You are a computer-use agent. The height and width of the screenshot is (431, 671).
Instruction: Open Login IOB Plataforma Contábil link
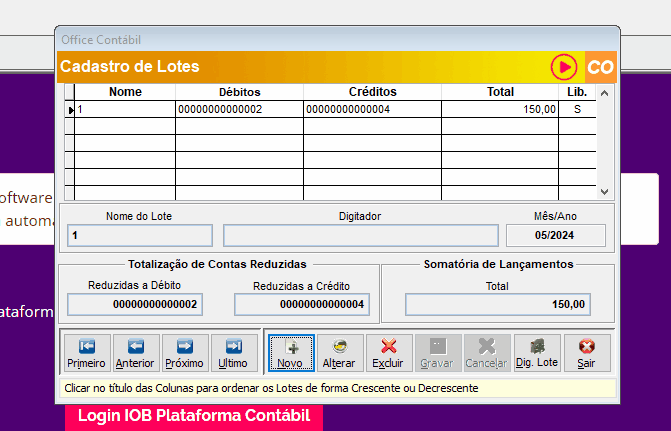(x=194, y=415)
